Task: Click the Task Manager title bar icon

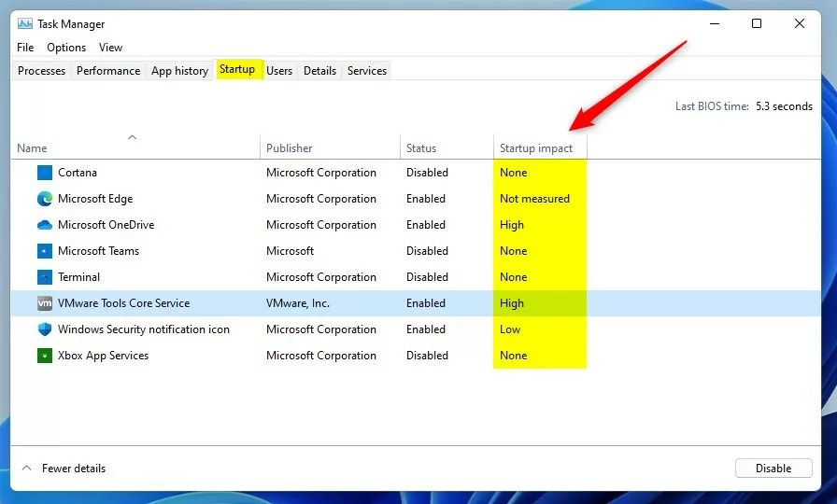Action: tap(24, 24)
